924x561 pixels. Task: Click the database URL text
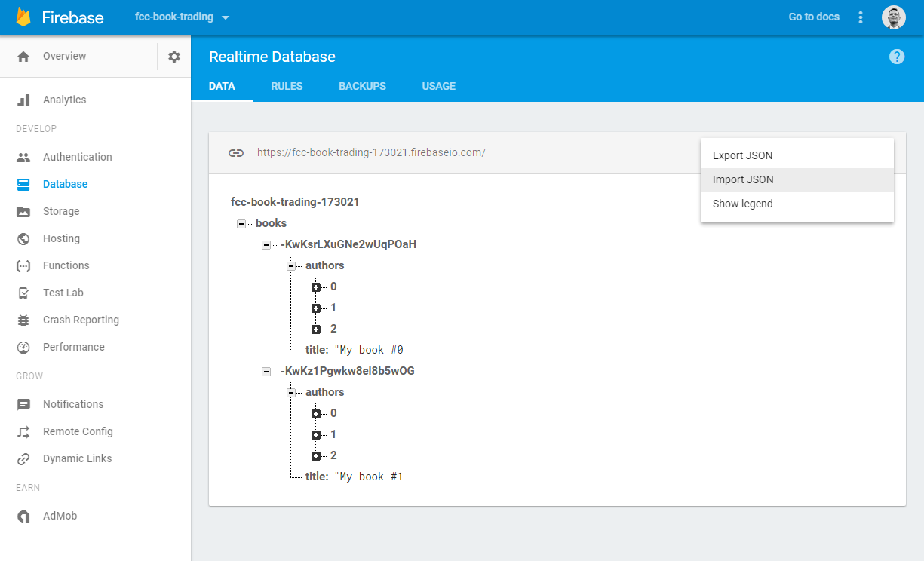(371, 152)
